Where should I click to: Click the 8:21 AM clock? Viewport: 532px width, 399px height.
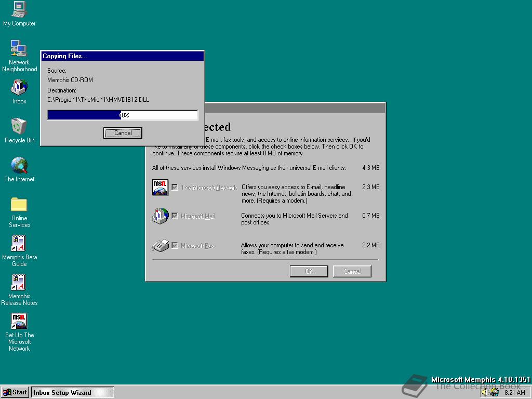coord(514,393)
